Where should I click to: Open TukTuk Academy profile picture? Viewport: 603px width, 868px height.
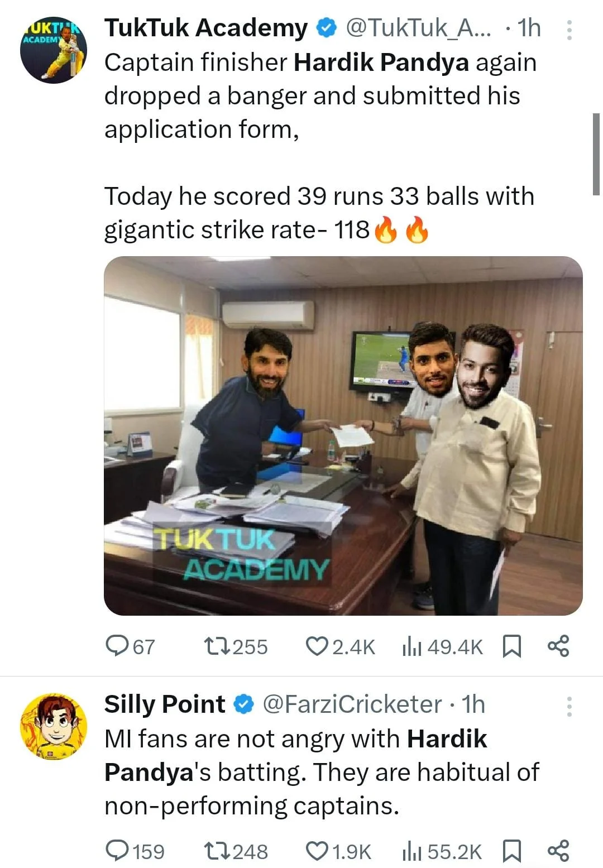tap(54, 51)
